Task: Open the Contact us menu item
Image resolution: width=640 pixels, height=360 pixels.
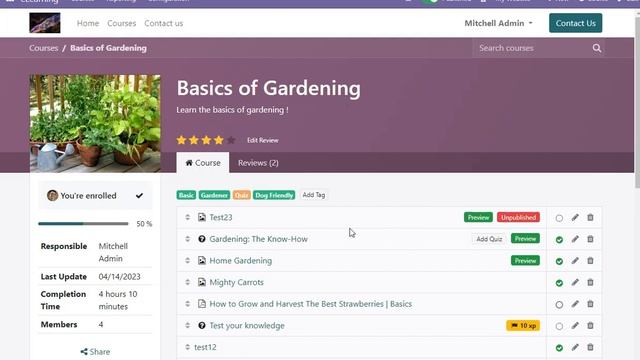Action: tap(164, 23)
